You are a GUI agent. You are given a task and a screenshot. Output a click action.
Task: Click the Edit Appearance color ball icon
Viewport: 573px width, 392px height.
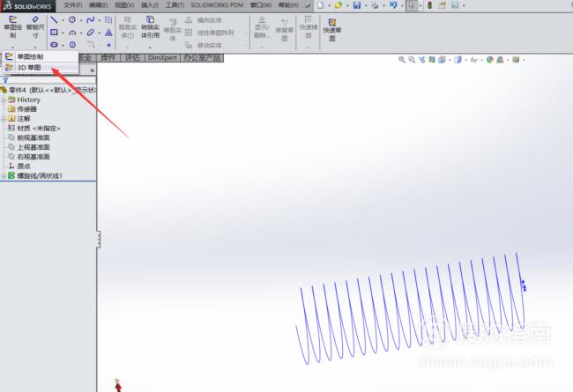pos(490,60)
